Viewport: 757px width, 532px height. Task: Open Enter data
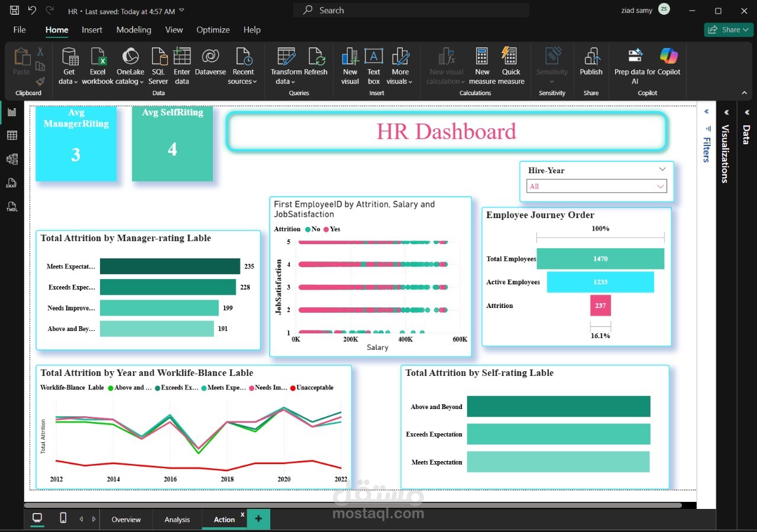[x=182, y=66]
